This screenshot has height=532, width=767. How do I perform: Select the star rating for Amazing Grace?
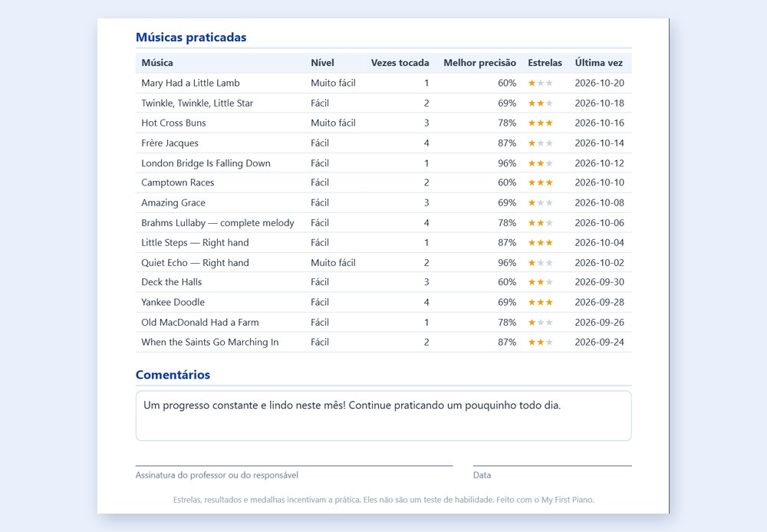click(541, 202)
